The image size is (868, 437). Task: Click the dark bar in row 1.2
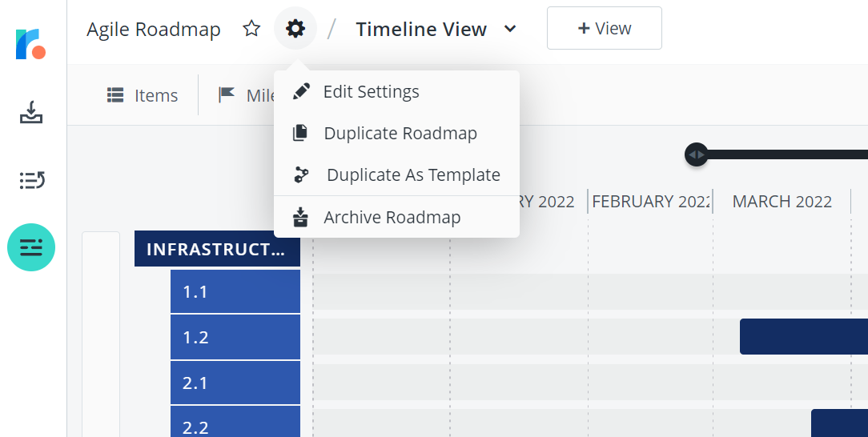804,336
